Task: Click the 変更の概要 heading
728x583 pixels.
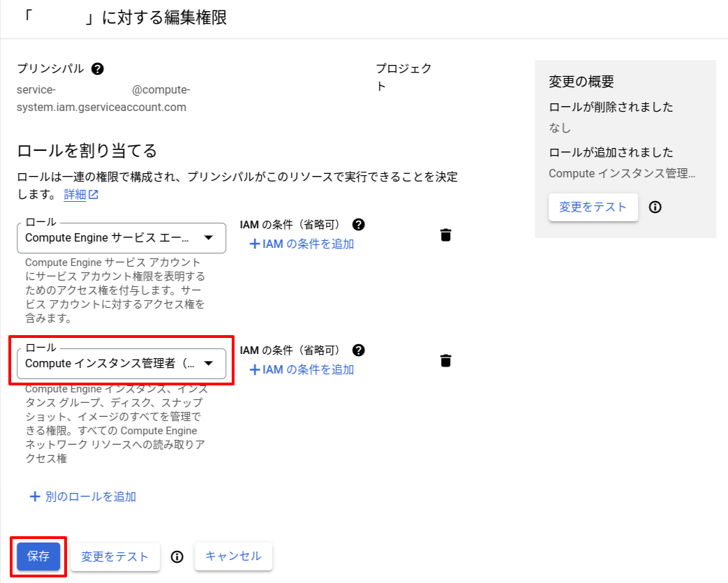Action: pyautogui.click(x=581, y=82)
